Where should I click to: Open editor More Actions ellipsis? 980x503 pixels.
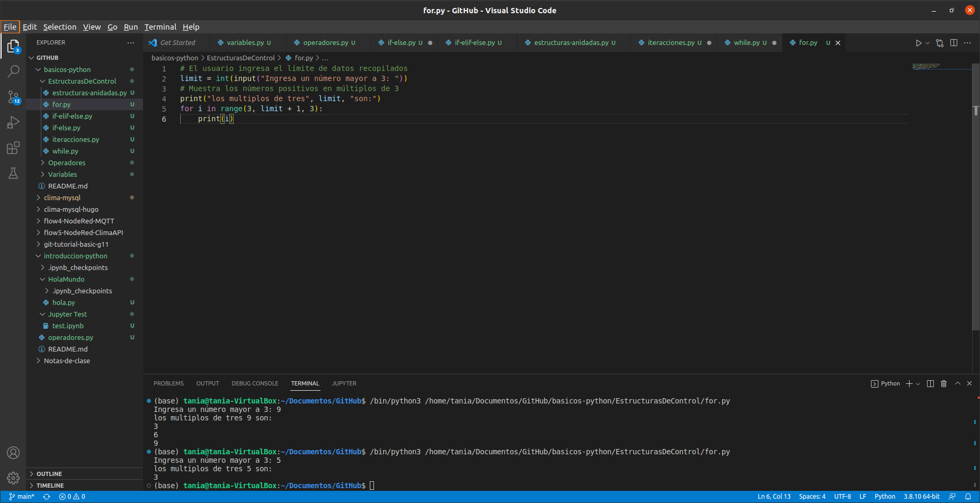[967, 43]
